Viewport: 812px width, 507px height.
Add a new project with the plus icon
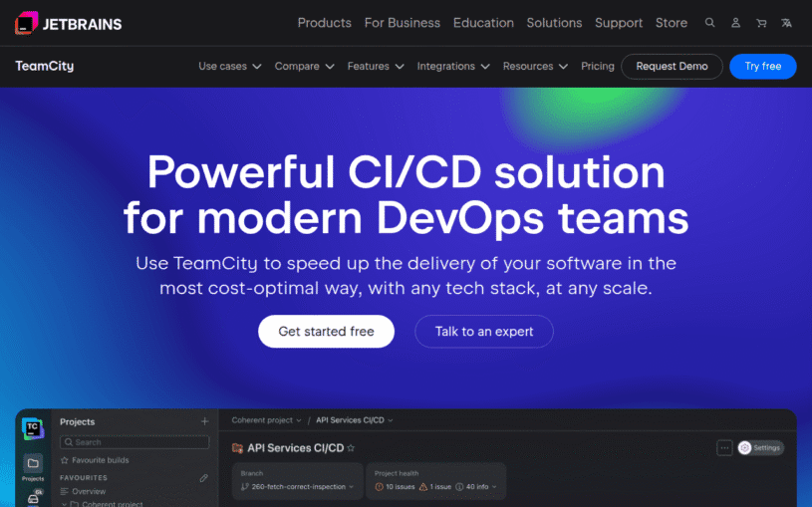pyautogui.click(x=204, y=421)
